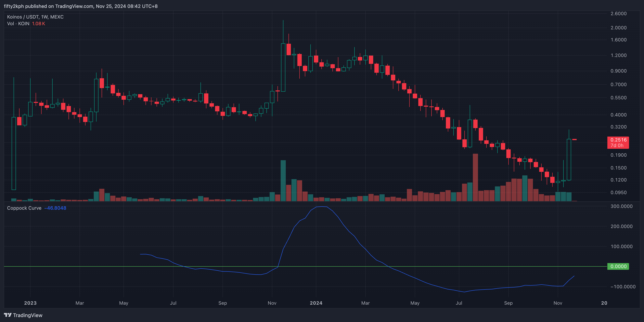The image size is (644, 322).
Task: Click the 0.0950 price axis label
Action: [x=619, y=192]
